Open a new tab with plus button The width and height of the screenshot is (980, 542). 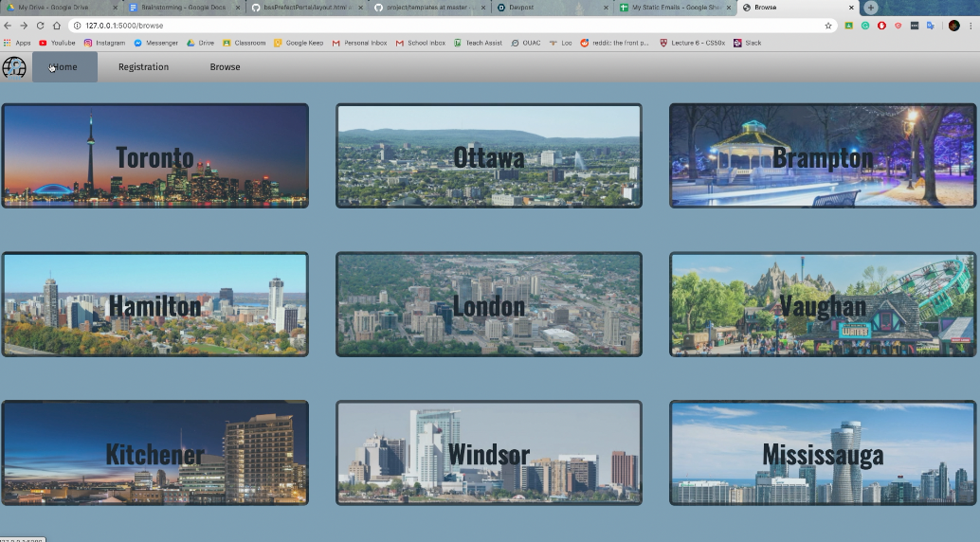click(871, 8)
